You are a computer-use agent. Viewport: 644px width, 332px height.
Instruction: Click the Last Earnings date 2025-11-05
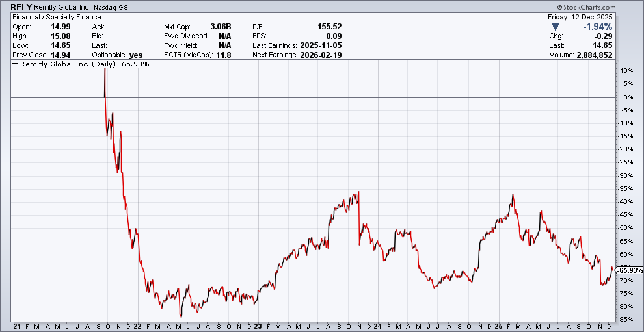click(321, 45)
